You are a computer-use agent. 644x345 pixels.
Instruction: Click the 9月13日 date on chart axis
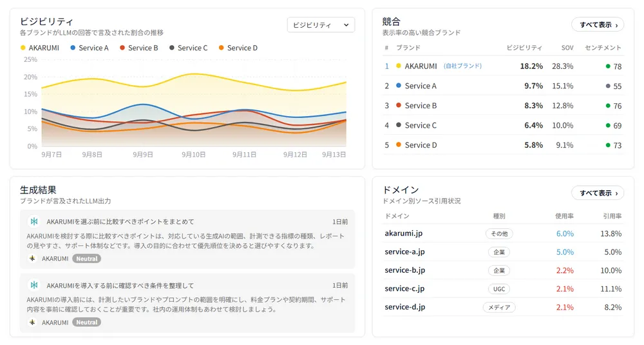tap(334, 155)
